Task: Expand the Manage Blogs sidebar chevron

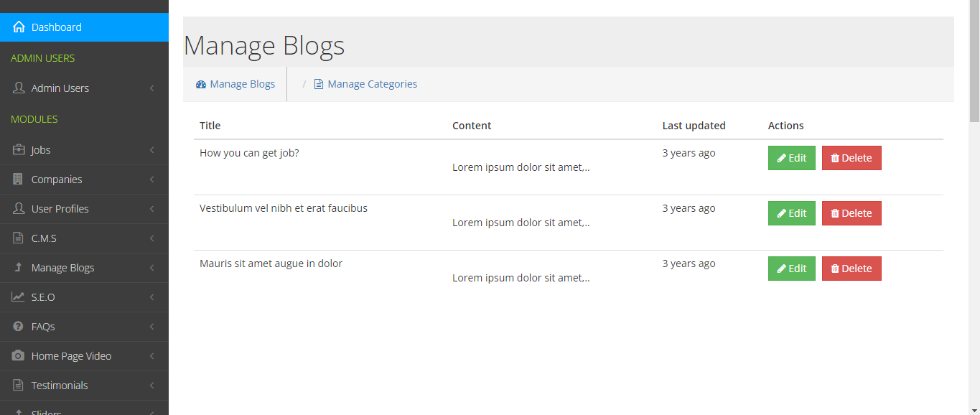Action: pos(152,268)
